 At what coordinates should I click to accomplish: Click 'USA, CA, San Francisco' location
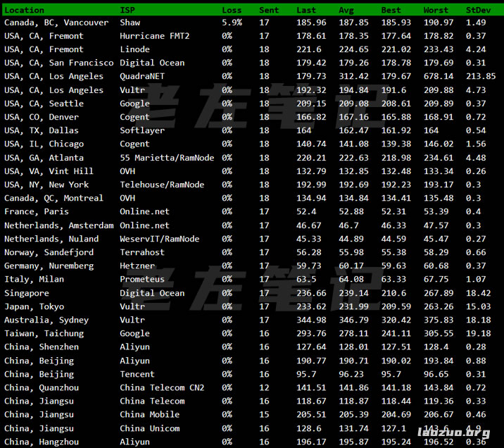(59, 63)
